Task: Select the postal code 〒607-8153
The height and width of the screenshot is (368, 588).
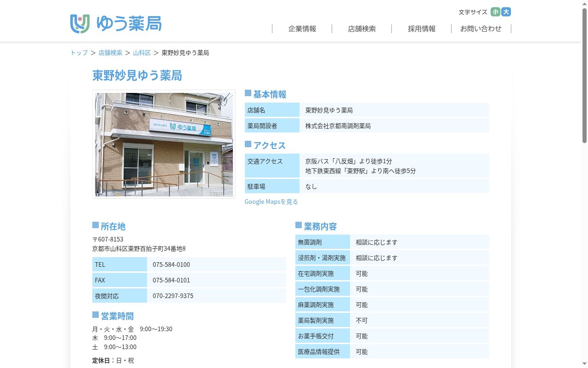Action: [108, 239]
